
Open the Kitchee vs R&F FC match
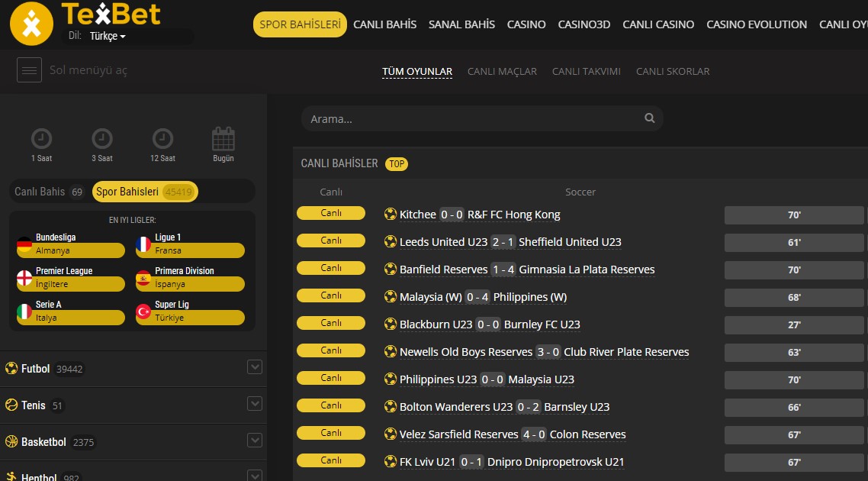point(479,215)
